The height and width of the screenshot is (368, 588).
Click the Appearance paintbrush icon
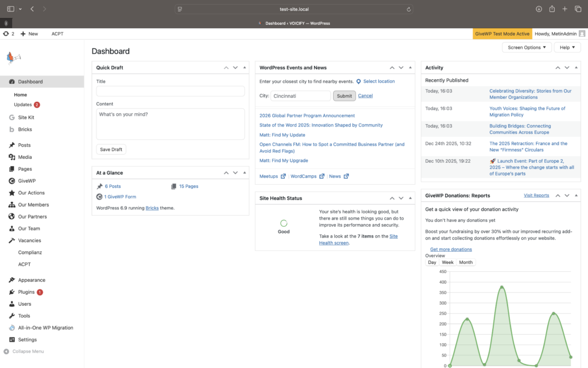pos(12,280)
